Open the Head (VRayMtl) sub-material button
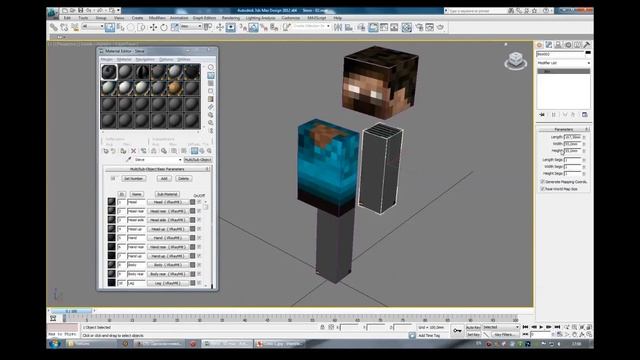The height and width of the screenshot is (360, 640). [x=168, y=202]
